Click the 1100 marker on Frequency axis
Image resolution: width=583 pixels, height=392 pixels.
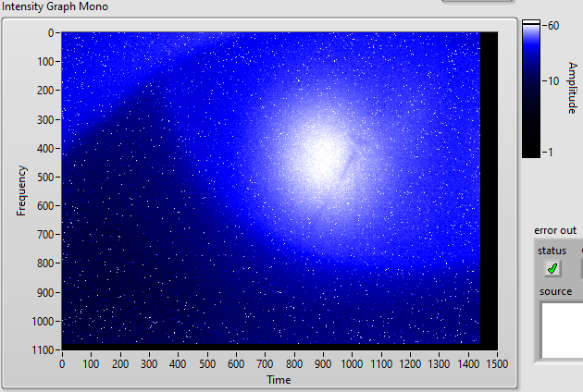click(43, 350)
